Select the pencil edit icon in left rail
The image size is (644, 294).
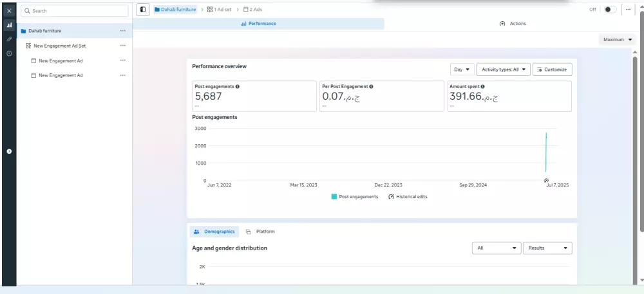coord(9,39)
